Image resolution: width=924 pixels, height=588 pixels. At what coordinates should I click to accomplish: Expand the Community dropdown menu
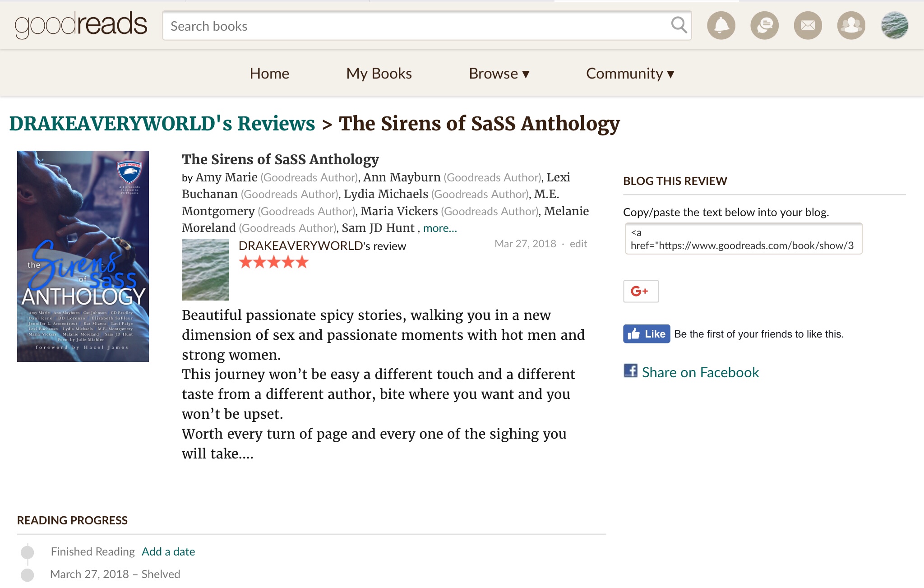click(630, 74)
